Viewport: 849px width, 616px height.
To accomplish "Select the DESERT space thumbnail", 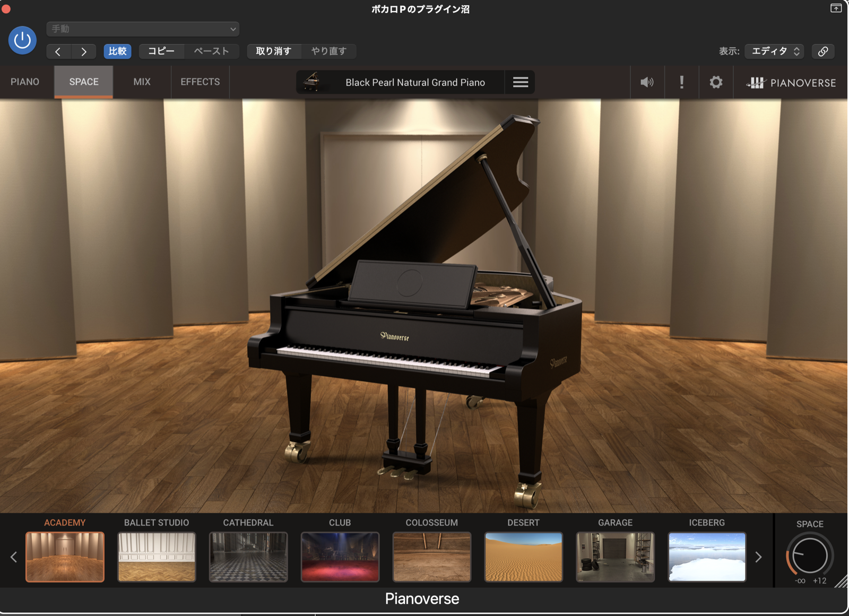I will [524, 557].
